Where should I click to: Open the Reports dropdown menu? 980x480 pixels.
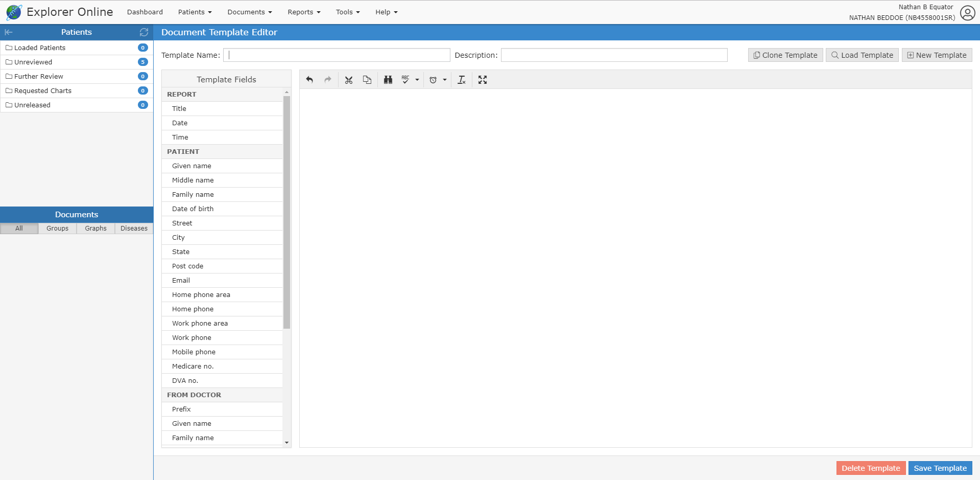pos(304,12)
